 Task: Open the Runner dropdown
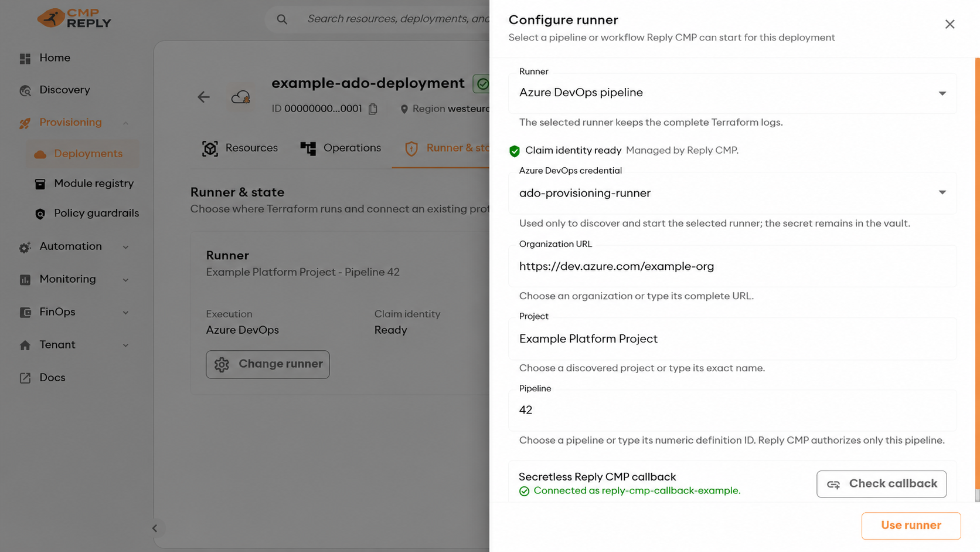click(733, 93)
